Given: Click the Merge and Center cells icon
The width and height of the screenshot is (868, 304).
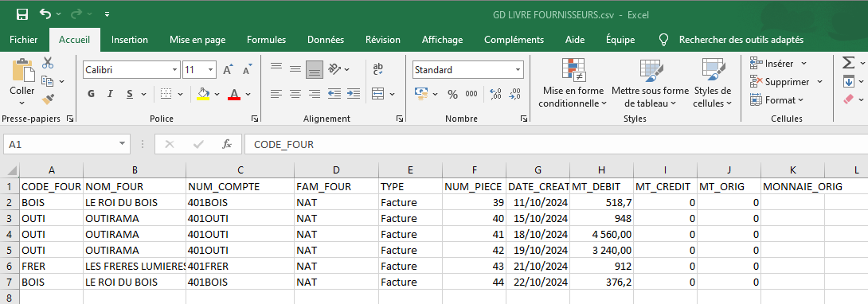Looking at the screenshot, I should click(x=378, y=93).
